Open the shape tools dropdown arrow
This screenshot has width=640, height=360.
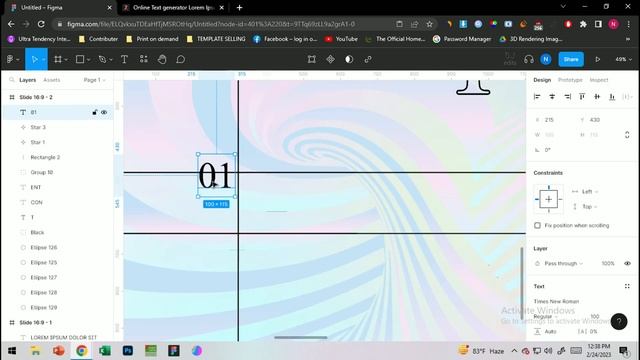tap(89, 60)
